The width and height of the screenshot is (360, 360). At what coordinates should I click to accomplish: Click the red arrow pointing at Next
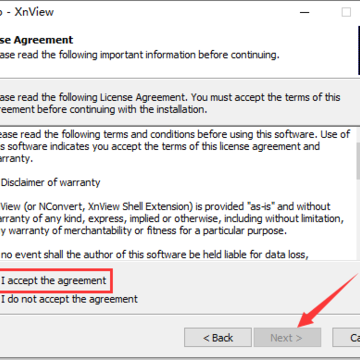328,301
